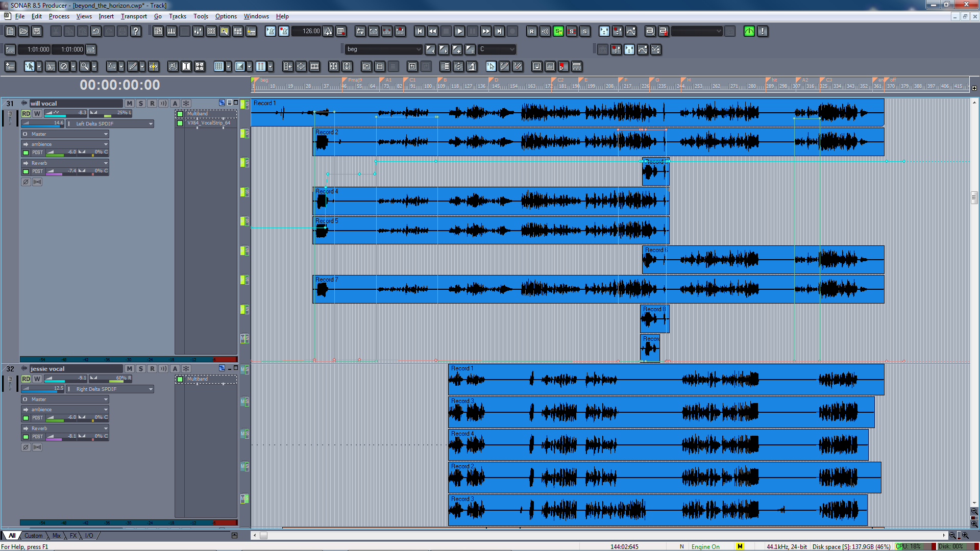This screenshot has width=980, height=551.
Task: Select the Select (arrow) tool
Action: (x=30, y=66)
